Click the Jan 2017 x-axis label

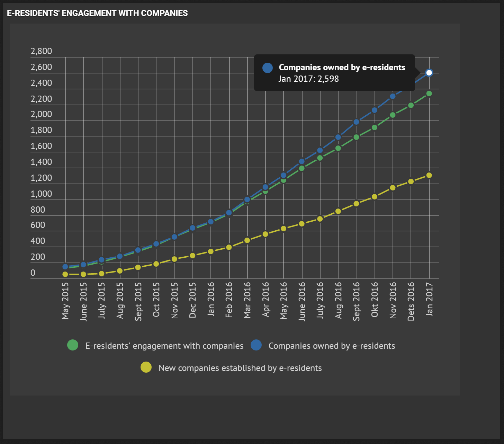pos(429,299)
